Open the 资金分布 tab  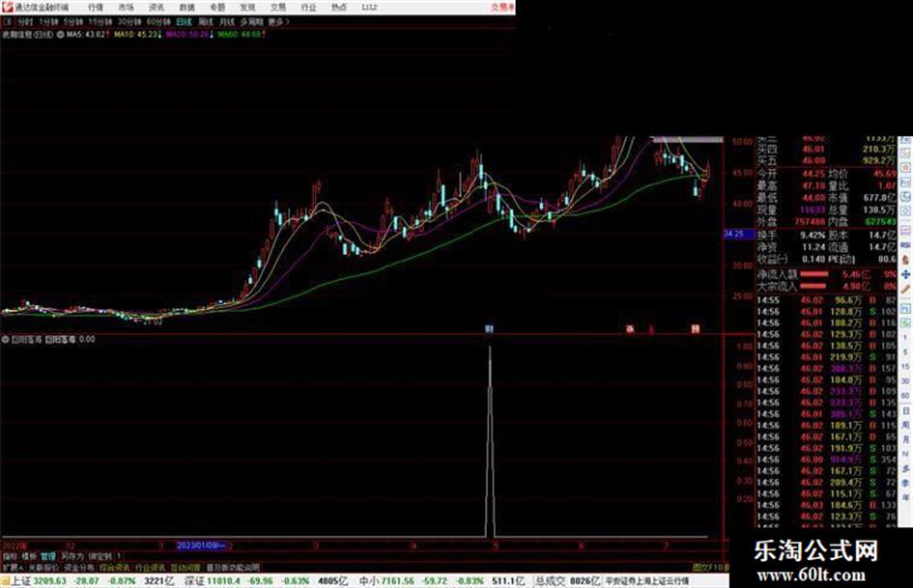[79, 567]
